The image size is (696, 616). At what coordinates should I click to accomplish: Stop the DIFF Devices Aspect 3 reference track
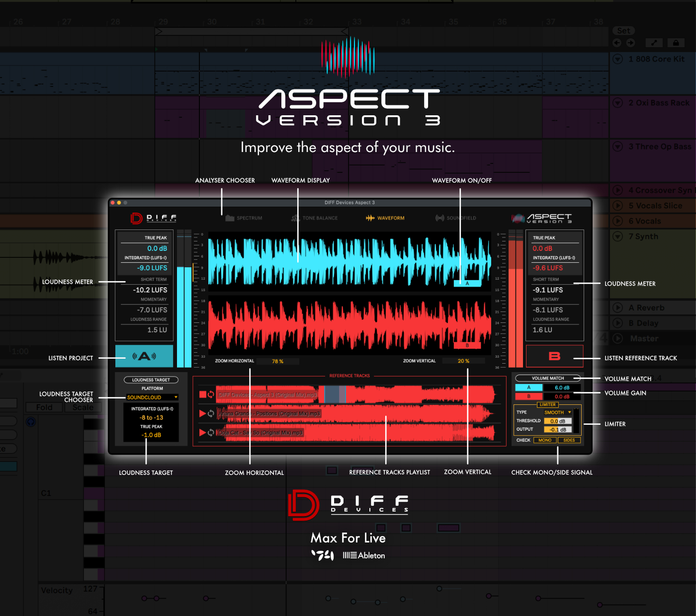(x=202, y=394)
